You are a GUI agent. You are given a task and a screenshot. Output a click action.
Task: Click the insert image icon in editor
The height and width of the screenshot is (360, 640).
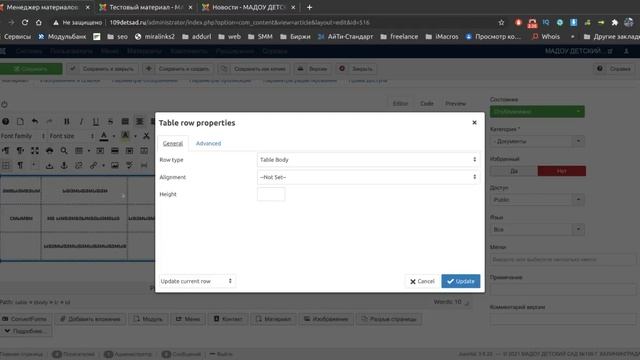tap(115, 165)
